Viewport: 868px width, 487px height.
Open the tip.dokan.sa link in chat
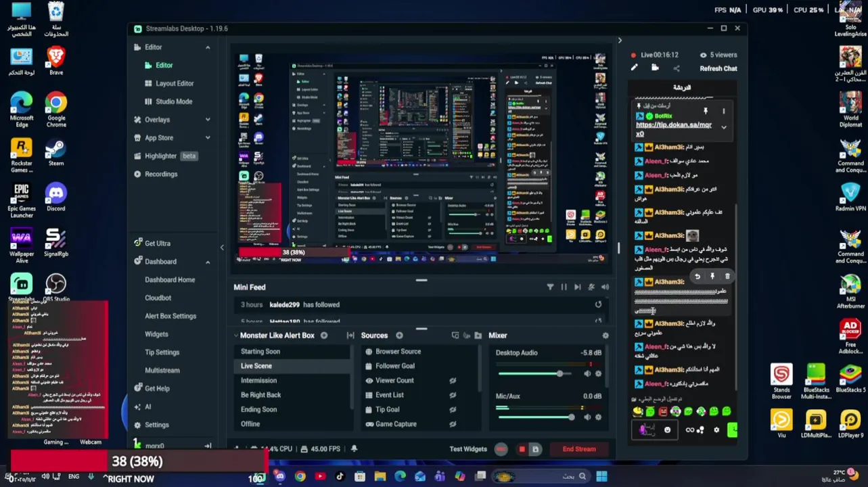[673, 129]
